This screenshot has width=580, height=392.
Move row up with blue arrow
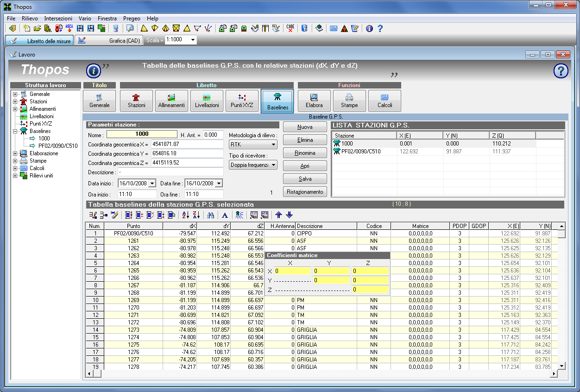tap(278, 215)
